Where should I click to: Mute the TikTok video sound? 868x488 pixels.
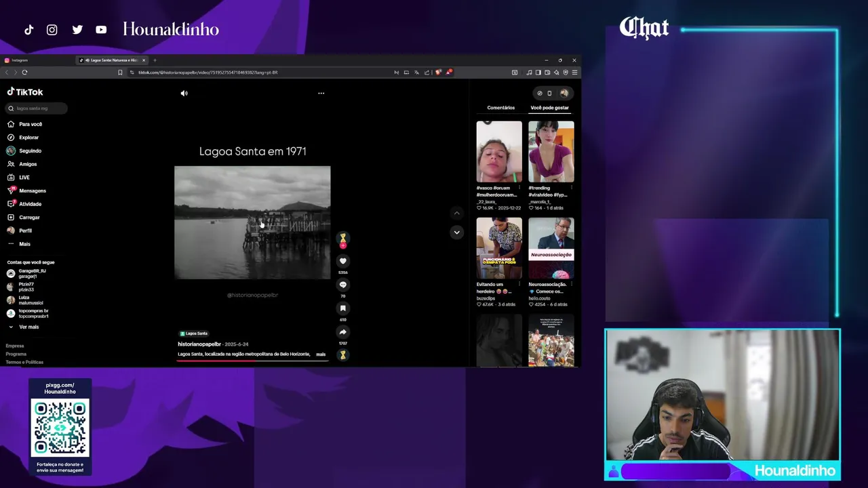click(x=184, y=94)
